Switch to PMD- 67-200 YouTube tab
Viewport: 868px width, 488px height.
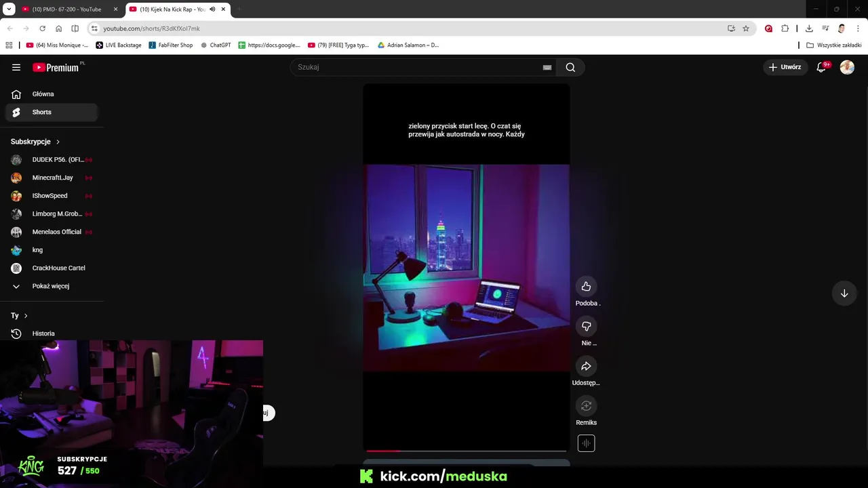click(x=66, y=9)
